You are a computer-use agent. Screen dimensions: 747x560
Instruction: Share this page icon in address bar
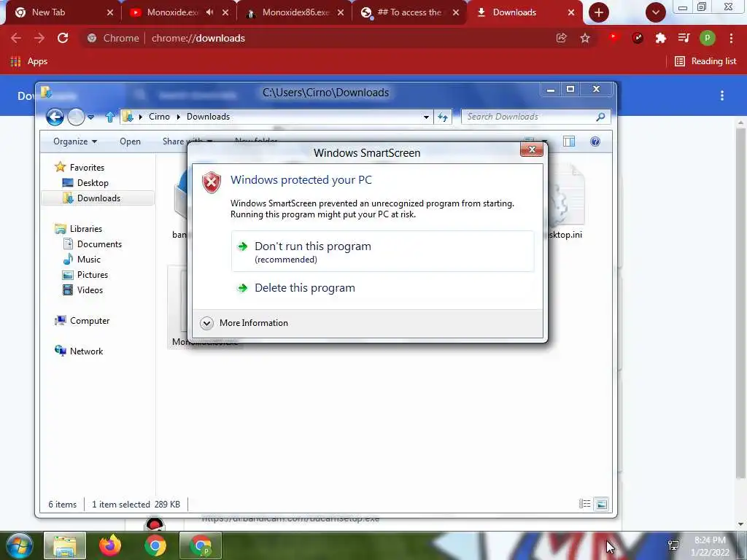pyautogui.click(x=562, y=38)
